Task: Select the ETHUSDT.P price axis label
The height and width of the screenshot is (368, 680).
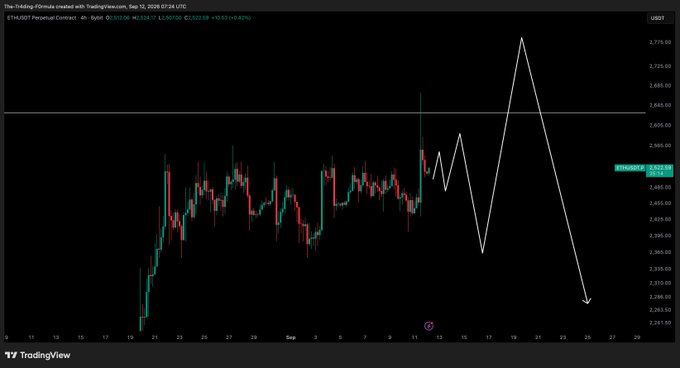Action: (630, 167)
